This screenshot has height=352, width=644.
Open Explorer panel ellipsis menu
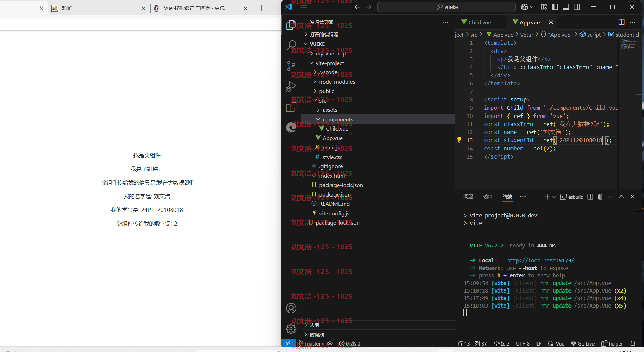[445, 22]
